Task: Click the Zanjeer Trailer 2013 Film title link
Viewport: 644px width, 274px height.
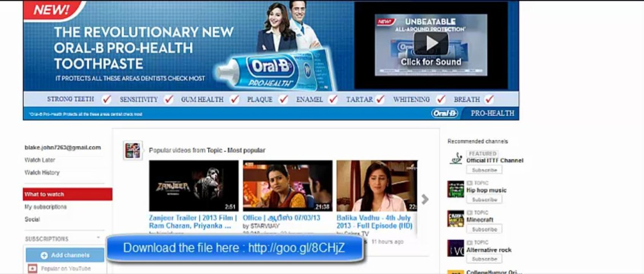Action: (193, 222)
